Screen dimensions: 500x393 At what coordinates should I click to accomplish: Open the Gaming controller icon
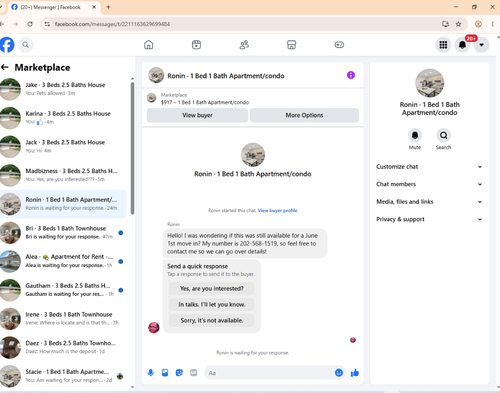coord(339,45)
